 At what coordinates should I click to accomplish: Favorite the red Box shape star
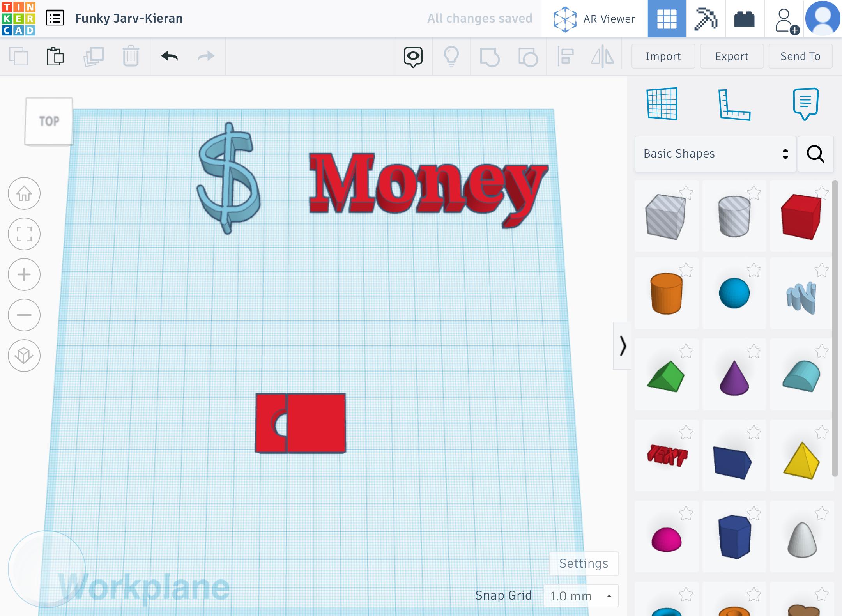822,193
